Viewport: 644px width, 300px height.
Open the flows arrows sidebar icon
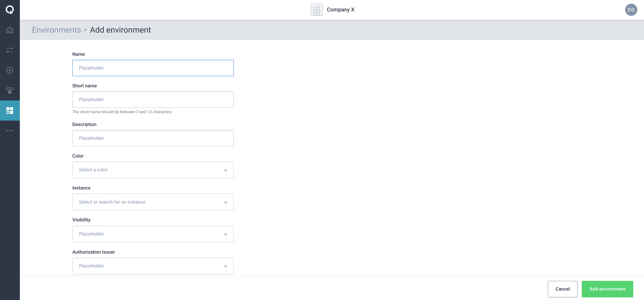(10, 50)
